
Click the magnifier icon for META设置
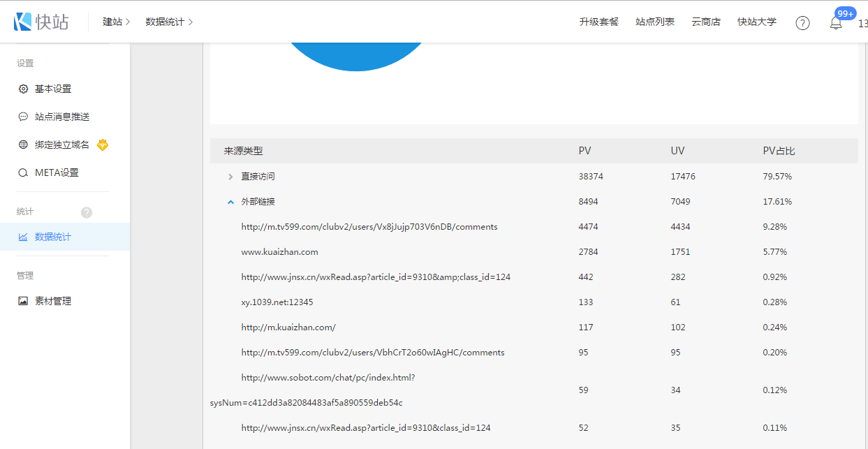(23, 173)
